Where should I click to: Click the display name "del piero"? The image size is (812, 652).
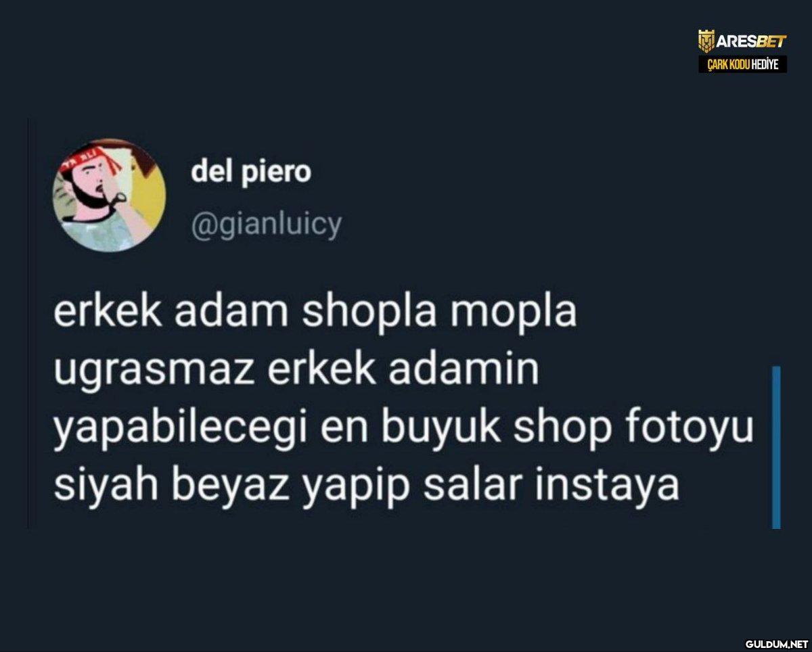point(251,172)
